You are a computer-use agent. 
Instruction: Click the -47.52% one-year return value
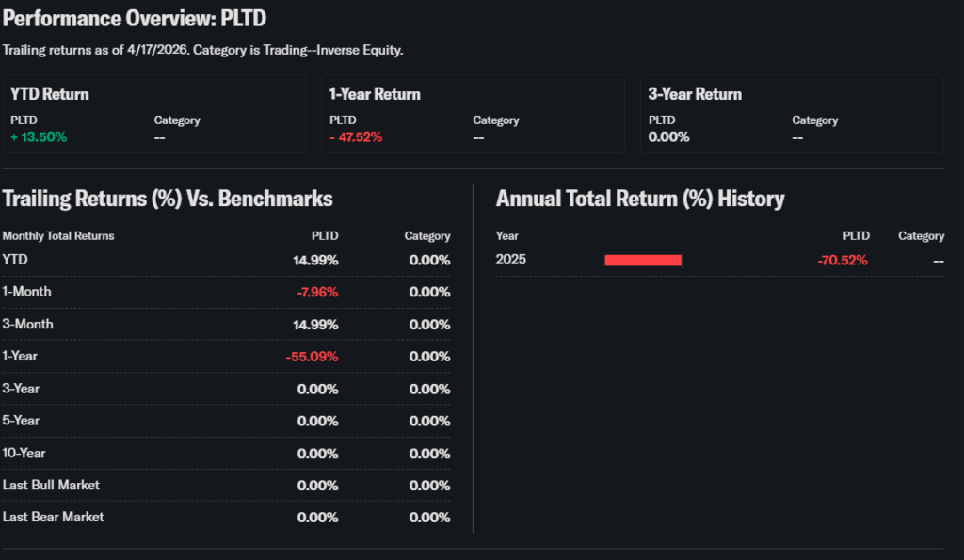coord(356,136)
